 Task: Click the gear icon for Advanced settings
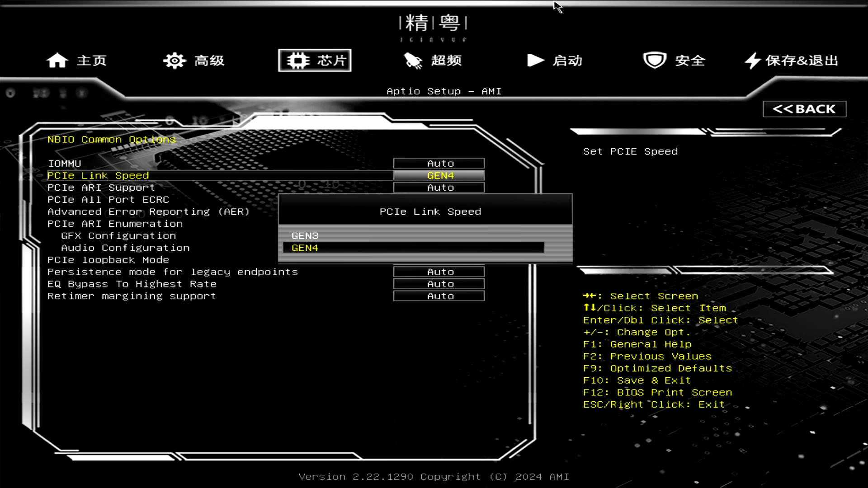[x=175, y=61]
